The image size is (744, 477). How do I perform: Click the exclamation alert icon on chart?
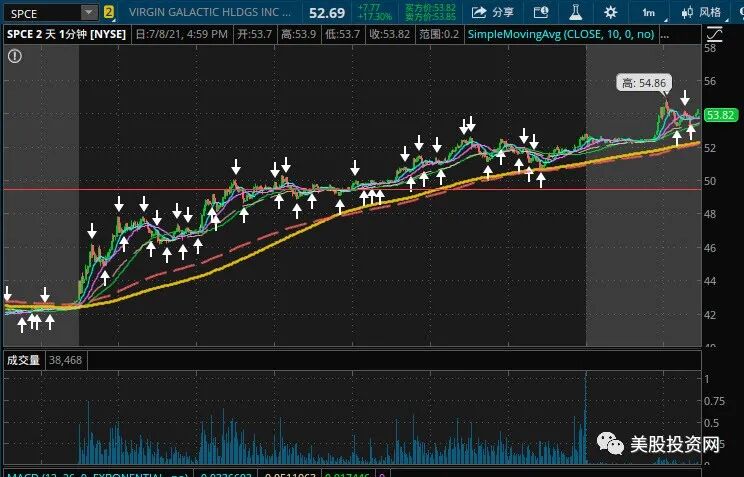(x=15, y=56)
